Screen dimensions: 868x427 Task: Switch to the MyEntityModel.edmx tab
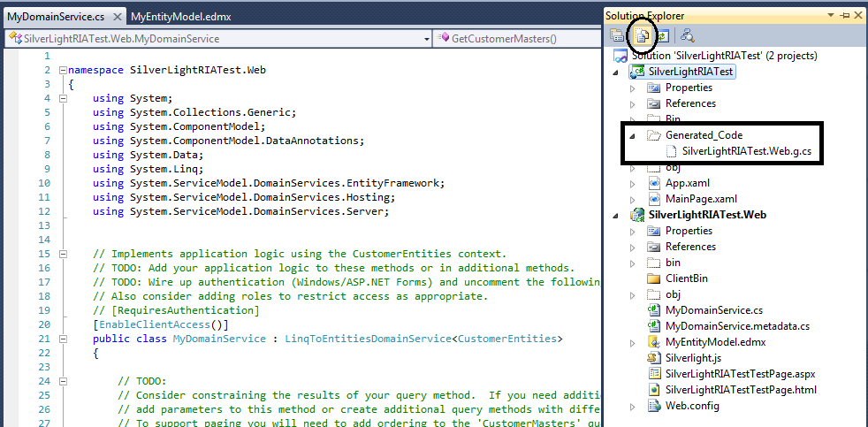181,17
